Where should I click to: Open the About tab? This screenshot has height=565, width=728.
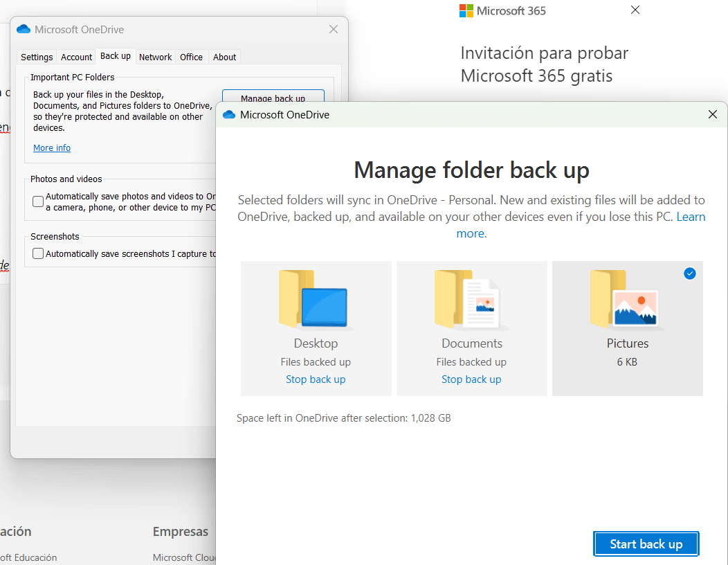pos(225,57)
